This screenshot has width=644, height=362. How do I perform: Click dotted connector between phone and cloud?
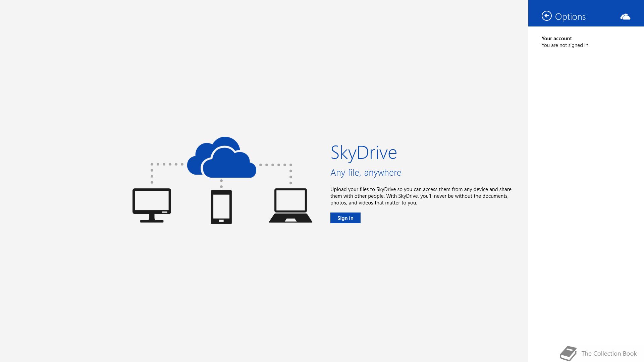pyautogui.click(x=221, y=184)
